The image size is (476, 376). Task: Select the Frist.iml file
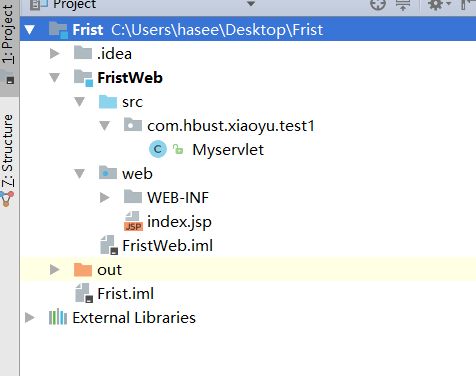pos(125,294)
